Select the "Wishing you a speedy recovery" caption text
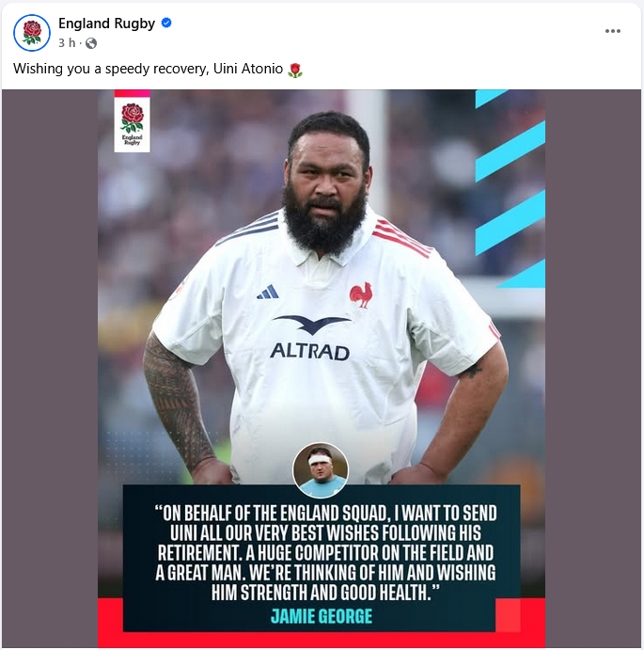The height and width of the screenshot is (650, 644). tap(111, 69)
